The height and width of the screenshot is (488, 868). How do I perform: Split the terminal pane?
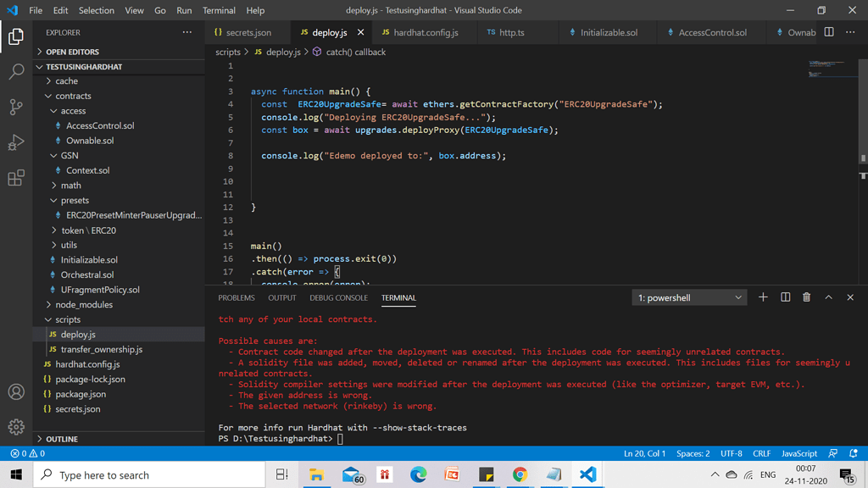784,297
